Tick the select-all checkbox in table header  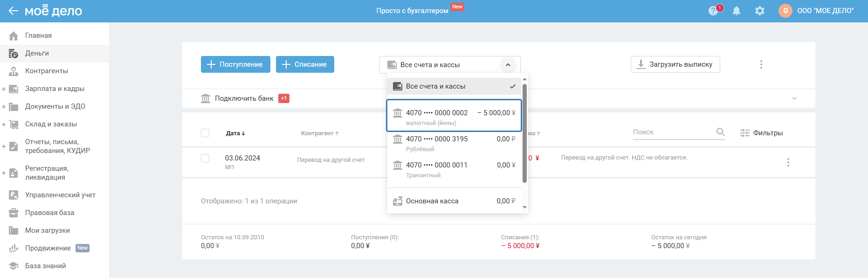(205, 133)
